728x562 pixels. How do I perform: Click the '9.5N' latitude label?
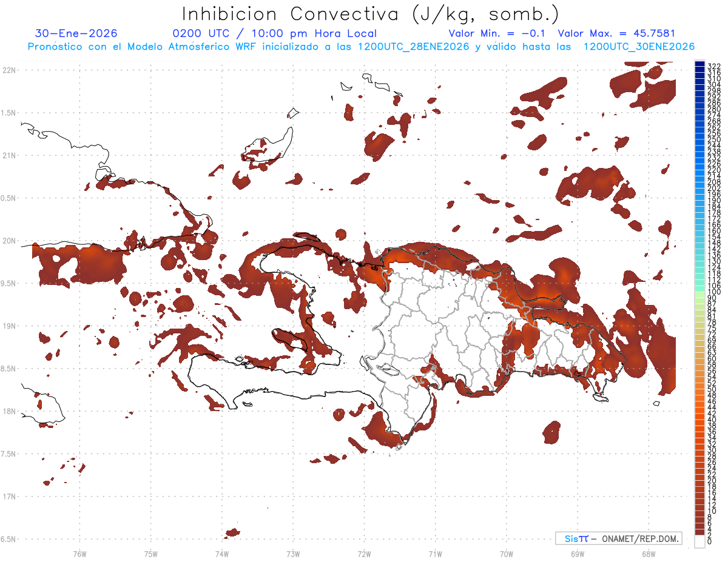click(9, 284)
